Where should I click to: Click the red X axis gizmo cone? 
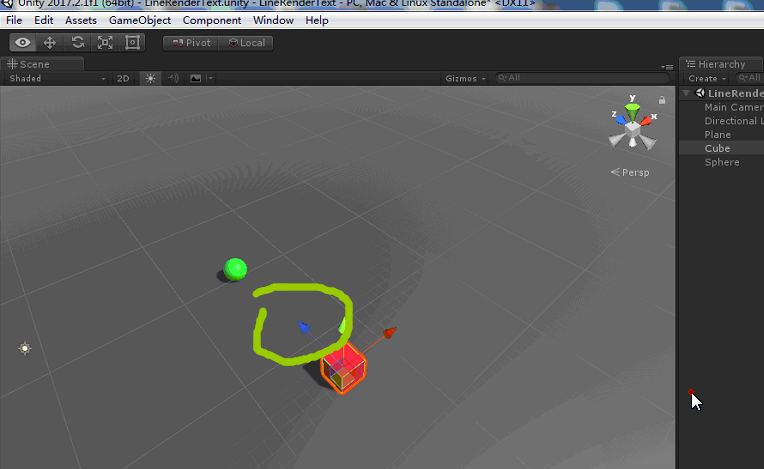[x=646, y=121]
